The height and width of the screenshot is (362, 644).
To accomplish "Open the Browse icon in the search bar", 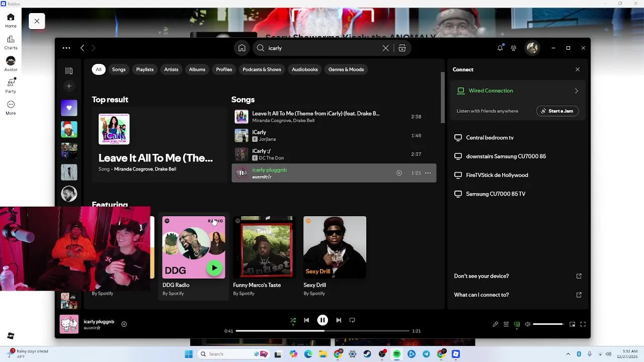I will coord(402,48).
